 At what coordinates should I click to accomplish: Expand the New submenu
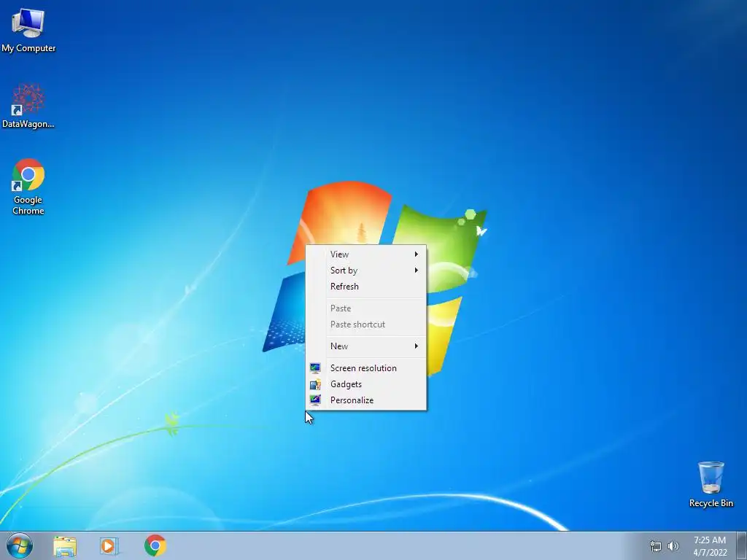[366, 346]
